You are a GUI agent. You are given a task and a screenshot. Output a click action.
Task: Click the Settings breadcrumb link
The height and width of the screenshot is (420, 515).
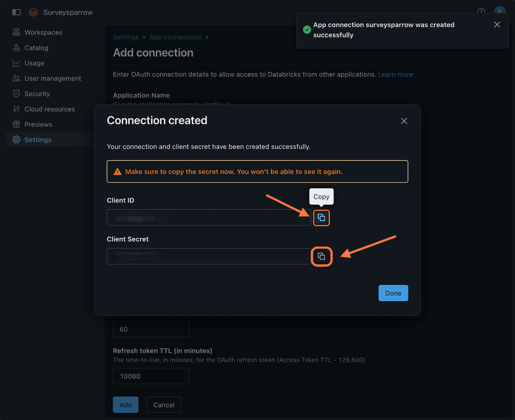tap(126, 37)
